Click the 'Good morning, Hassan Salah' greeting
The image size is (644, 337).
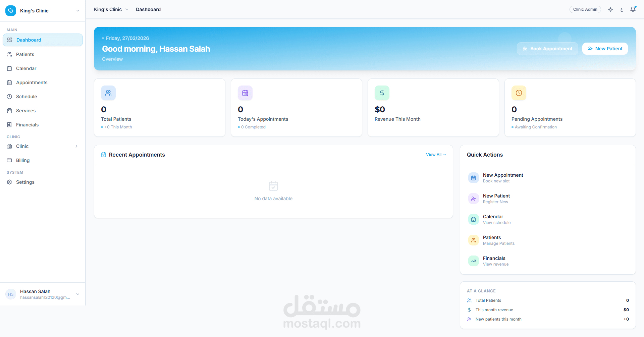(156, 49)
